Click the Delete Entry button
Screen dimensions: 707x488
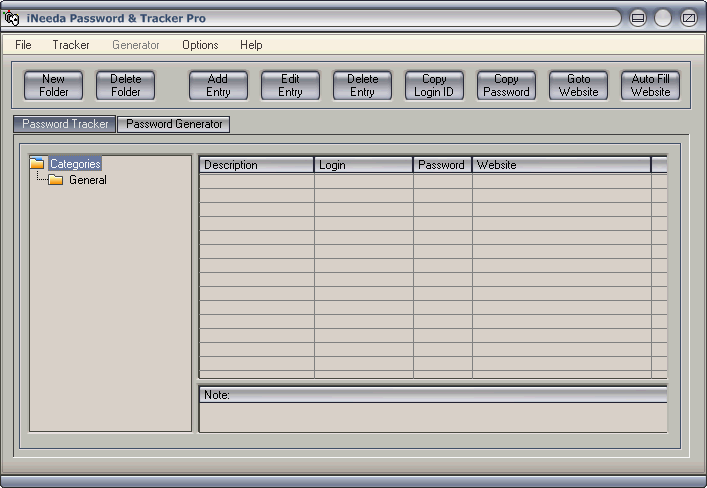(x=363, y=85)
